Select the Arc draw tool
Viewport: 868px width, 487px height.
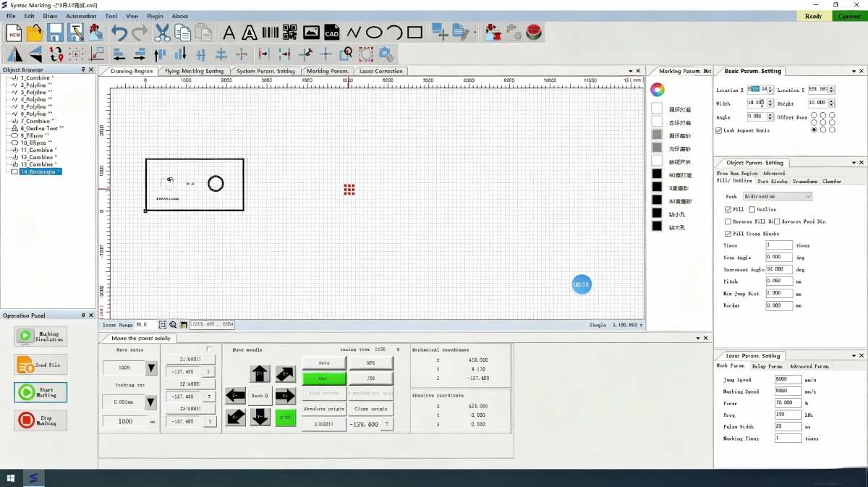pyautogui.click(x=394, y=33)
